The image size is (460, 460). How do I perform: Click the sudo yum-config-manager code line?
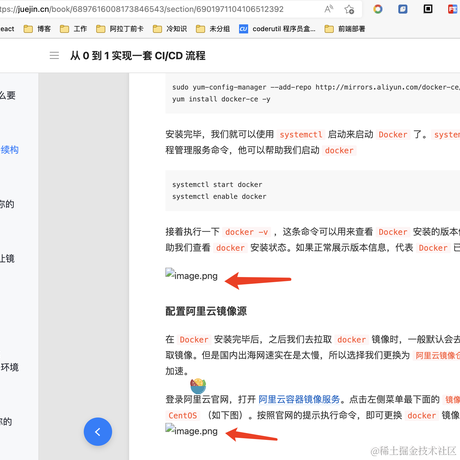(x=316, y=87)
